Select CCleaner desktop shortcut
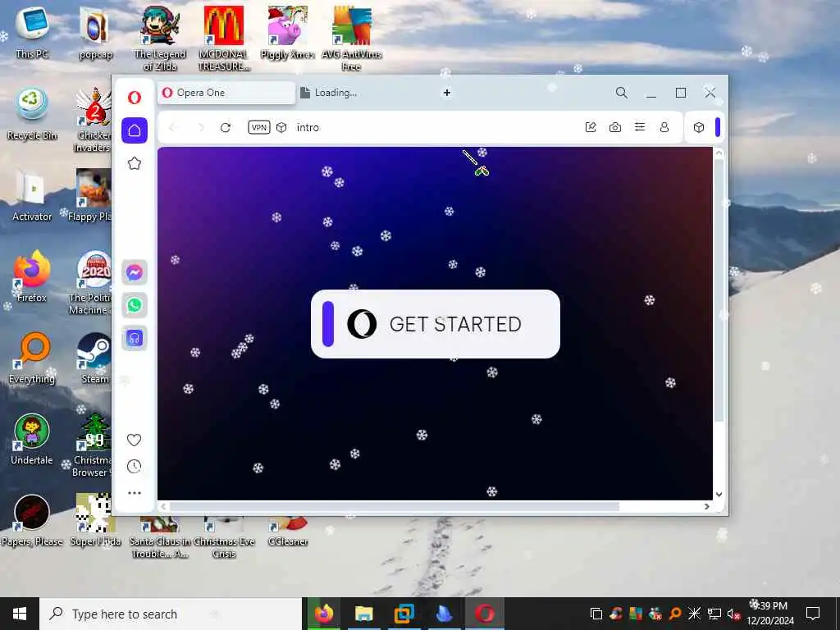The width and height of the screenshot is (840, 630). pos(288,532)
